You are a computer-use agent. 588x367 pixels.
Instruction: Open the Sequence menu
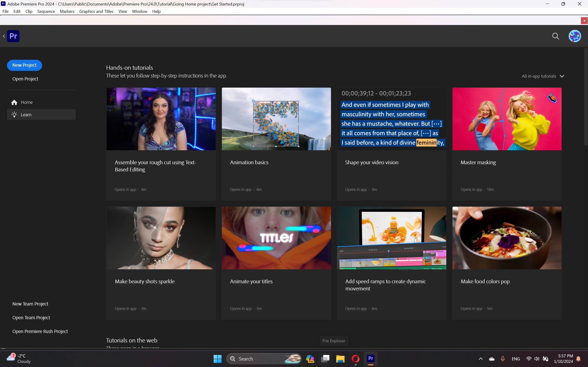pos(46,11)
